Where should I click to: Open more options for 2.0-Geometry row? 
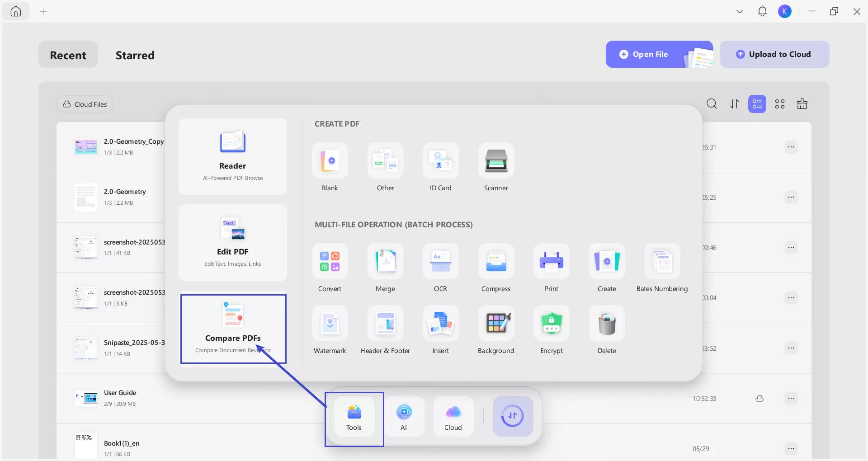[x=791, y=197]
